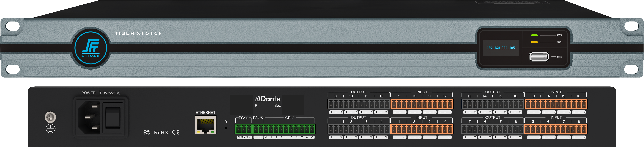Click the RS485 label
Viewport: 644px width, 147px height.
pos(258,118)
